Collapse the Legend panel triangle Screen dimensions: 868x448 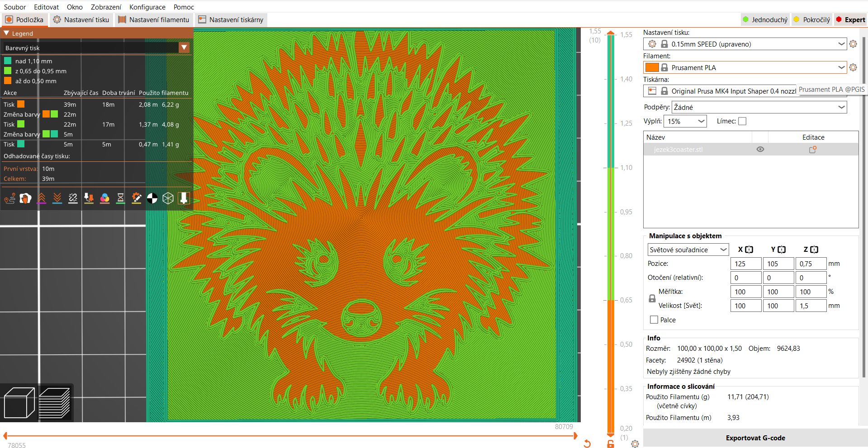pyautogui.click(x=6, y=33)
